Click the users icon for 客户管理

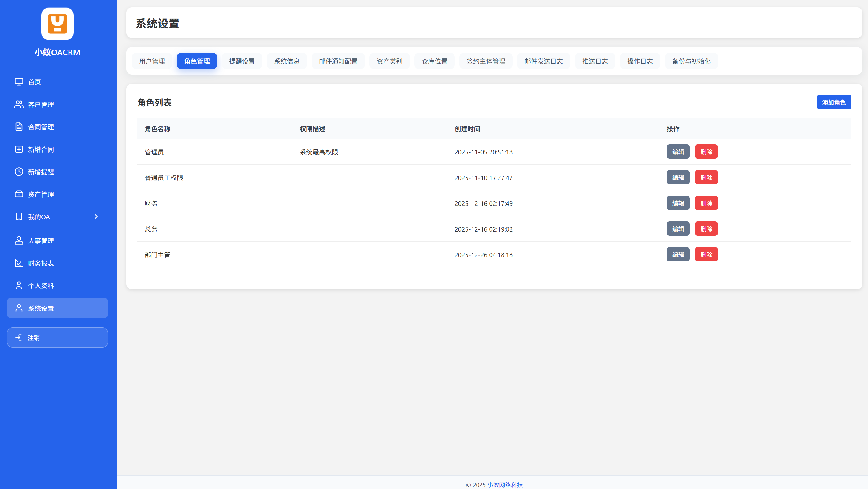(19, 105)
